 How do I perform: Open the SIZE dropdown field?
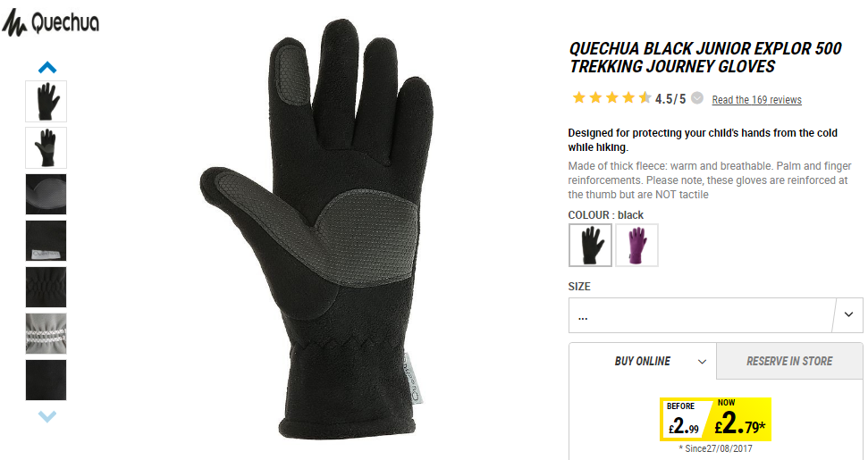(715, 315)
